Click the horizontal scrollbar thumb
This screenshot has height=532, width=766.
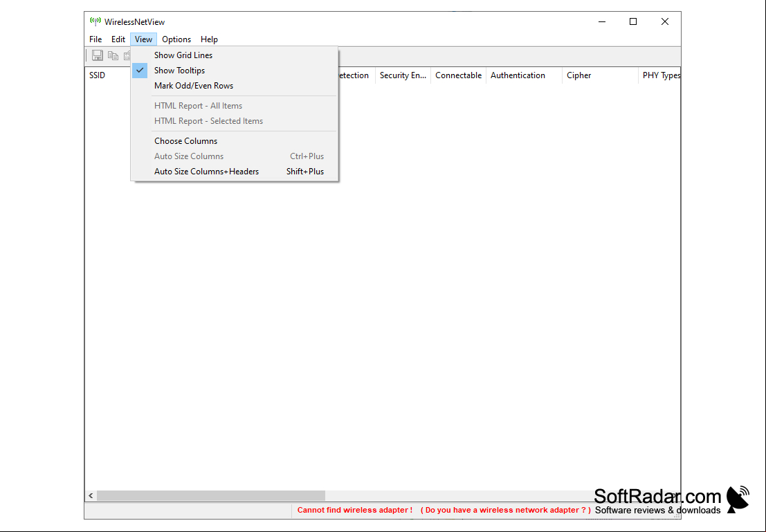click(211, 495)
